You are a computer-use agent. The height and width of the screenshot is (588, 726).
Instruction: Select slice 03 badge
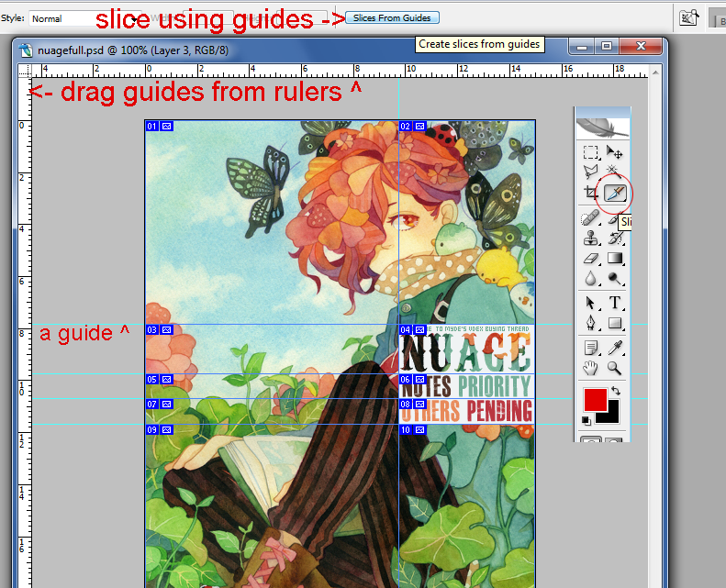160,329
